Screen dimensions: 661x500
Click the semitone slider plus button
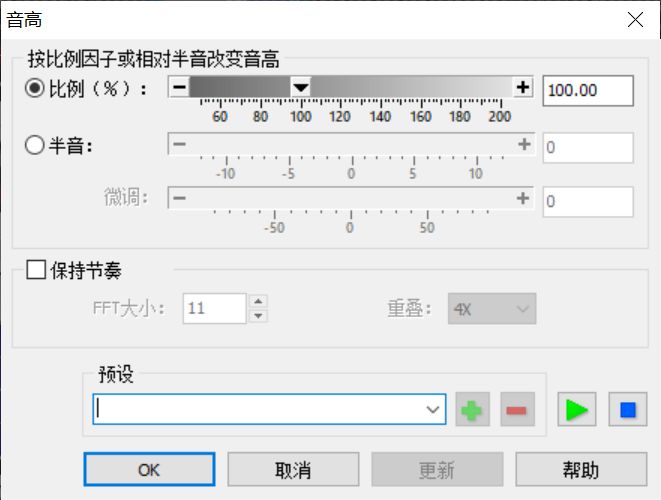pyautogui.click(x=524, y=144)
